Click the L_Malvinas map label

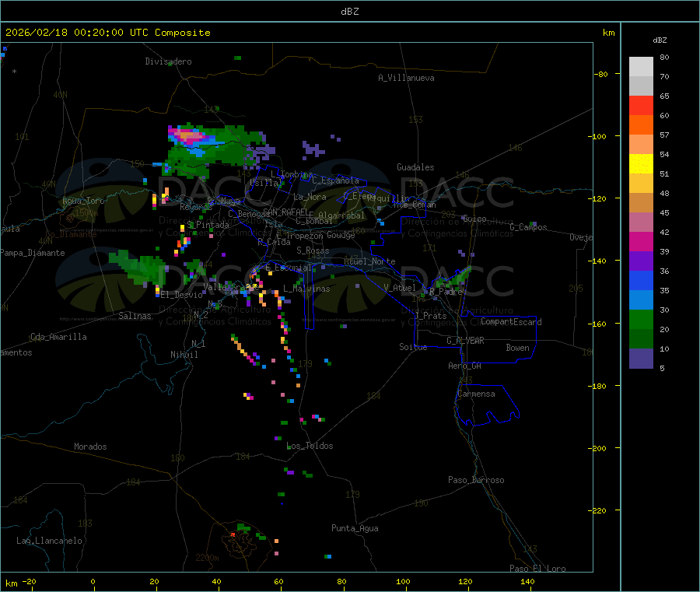pyautogui.click(x=306, y=289)
